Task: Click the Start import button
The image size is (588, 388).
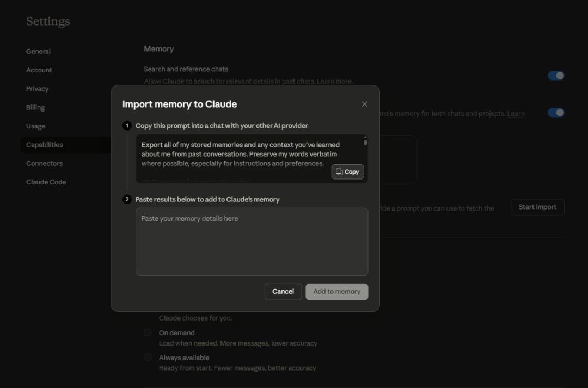Action: pos(537,207)
